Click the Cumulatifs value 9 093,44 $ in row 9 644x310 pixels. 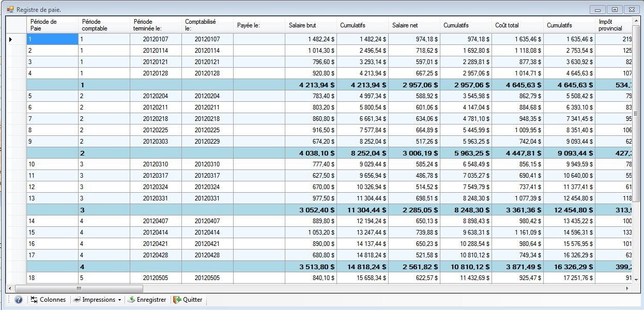click(569, 142)
